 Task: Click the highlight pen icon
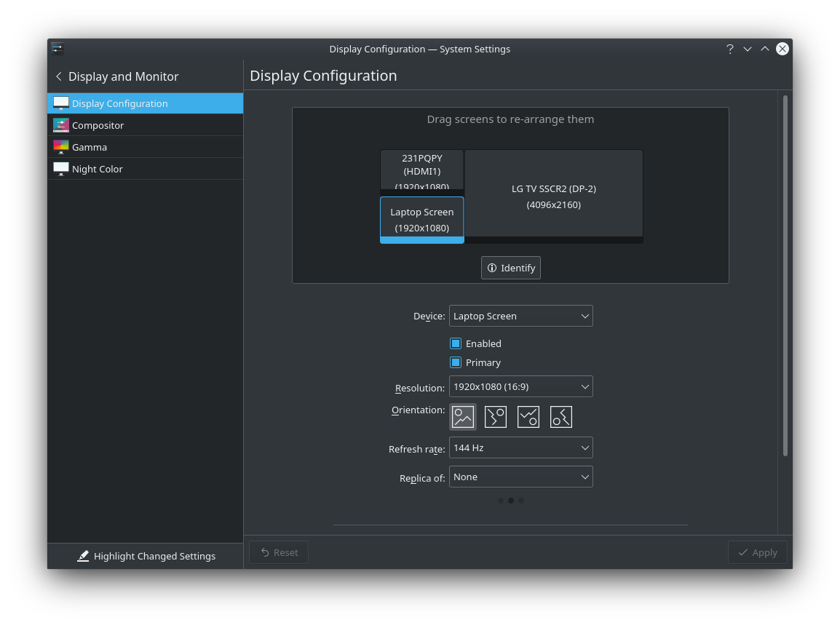tap(83, 556)
